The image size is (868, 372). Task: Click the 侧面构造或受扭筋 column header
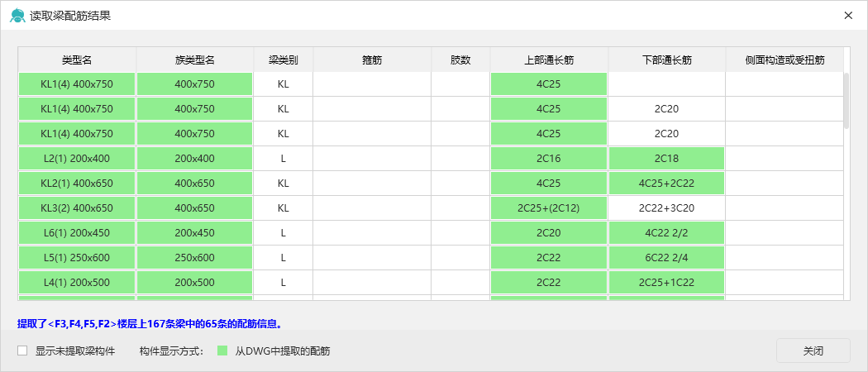tap(785, 60)
